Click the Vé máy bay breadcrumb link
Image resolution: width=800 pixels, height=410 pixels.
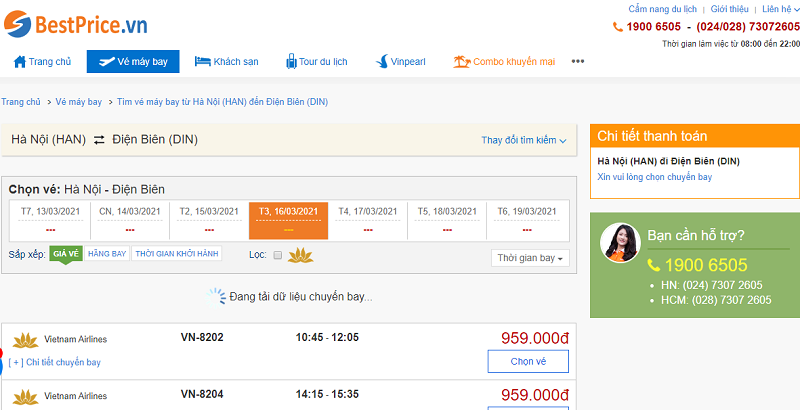pos(79,102)
